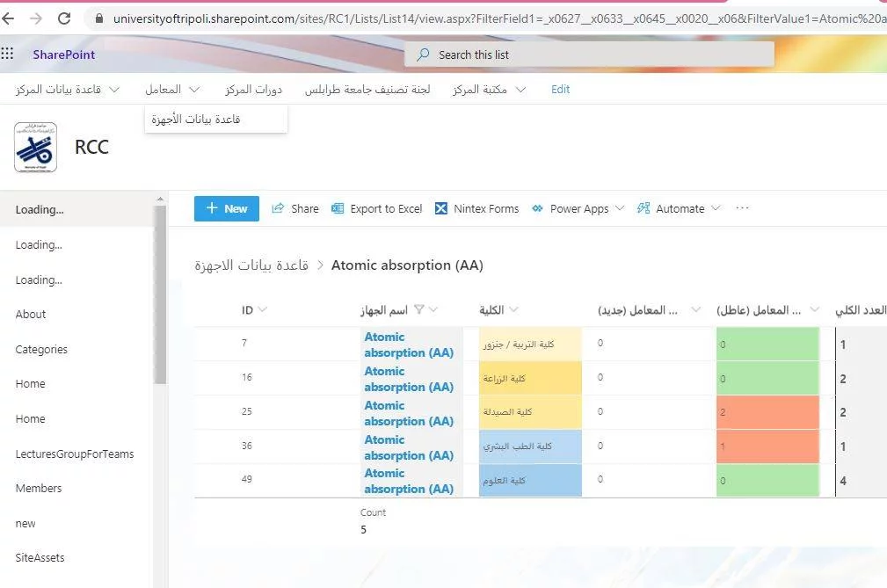
Task: Click the Search this list box
Action: click(589, 54)
